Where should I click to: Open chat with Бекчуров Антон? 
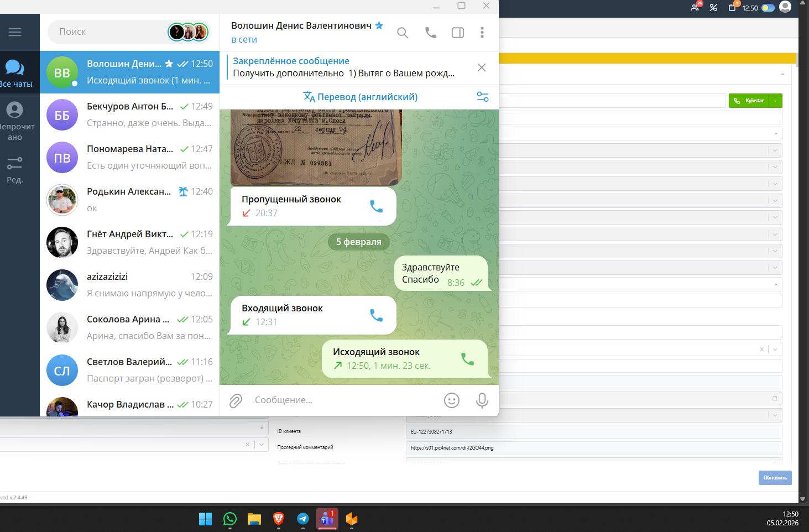130,114
